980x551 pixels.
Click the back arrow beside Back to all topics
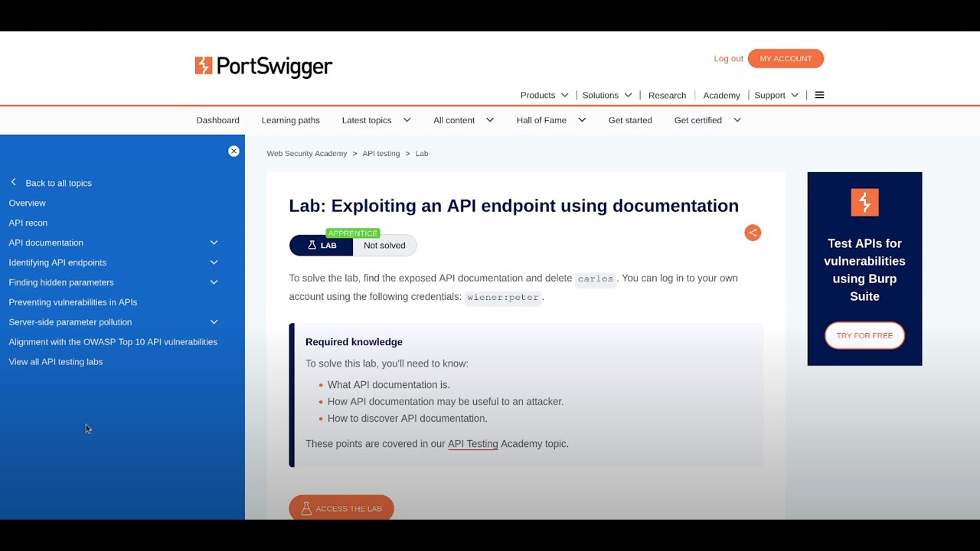(14, 182)
